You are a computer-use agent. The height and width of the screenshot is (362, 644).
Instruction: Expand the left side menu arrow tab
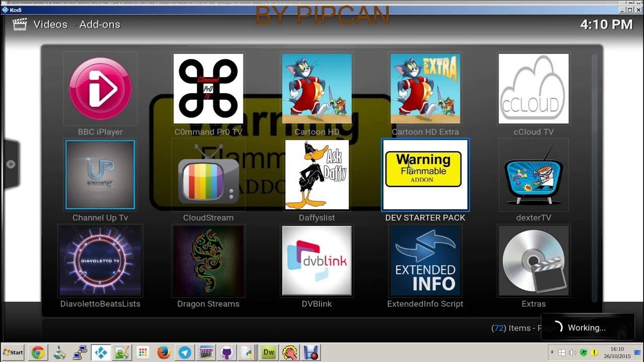coord(11,164)
